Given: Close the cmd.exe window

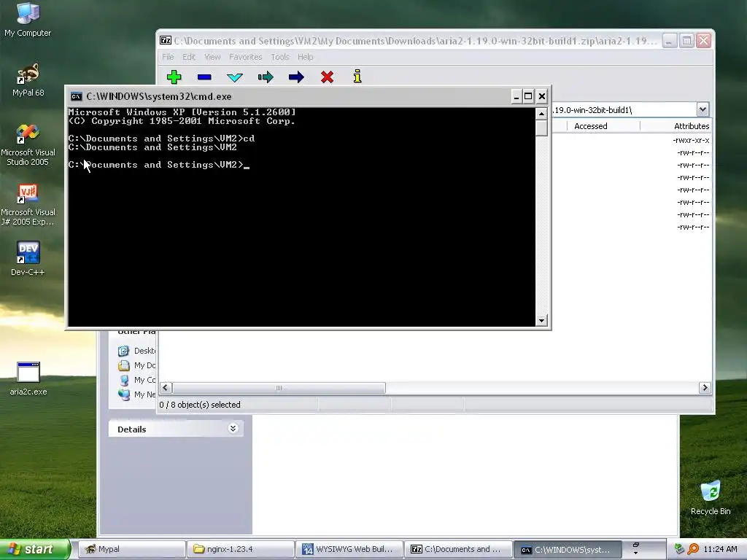Looking at the screenshot, I should (542, 97).
